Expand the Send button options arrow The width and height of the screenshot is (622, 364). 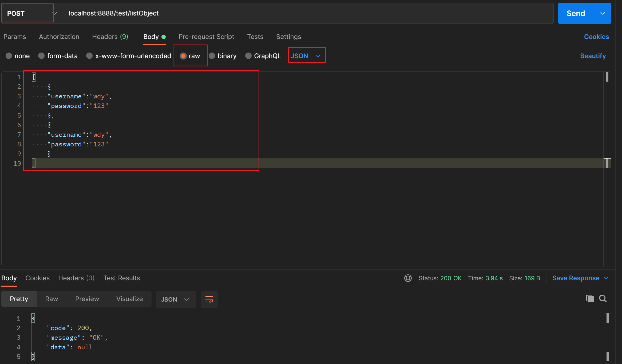tap(603, 13)
